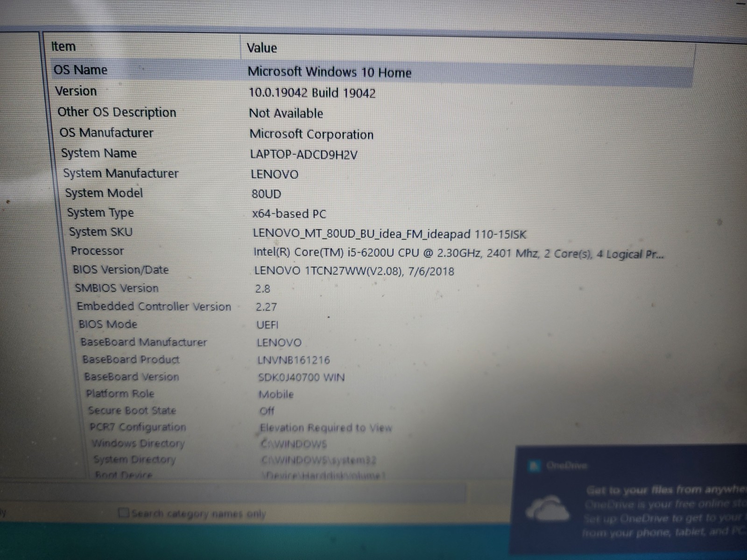The image size is (747, 560).
Task: Click the 'Not Available' value
Action: [x=286, y=113]
